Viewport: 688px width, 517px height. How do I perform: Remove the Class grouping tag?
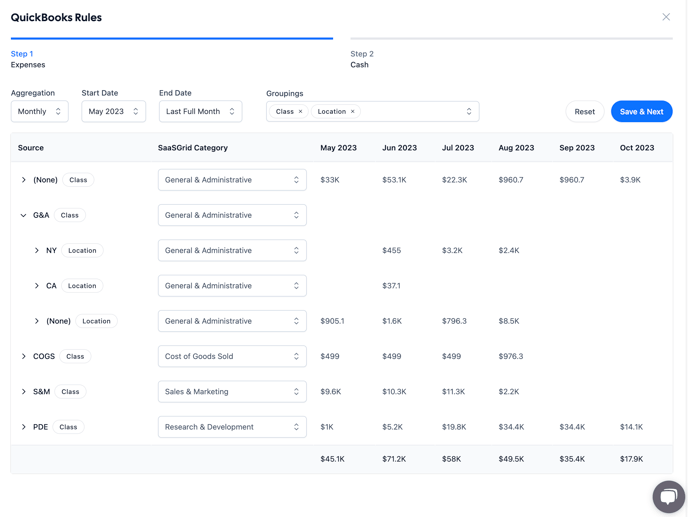[300, 112]
